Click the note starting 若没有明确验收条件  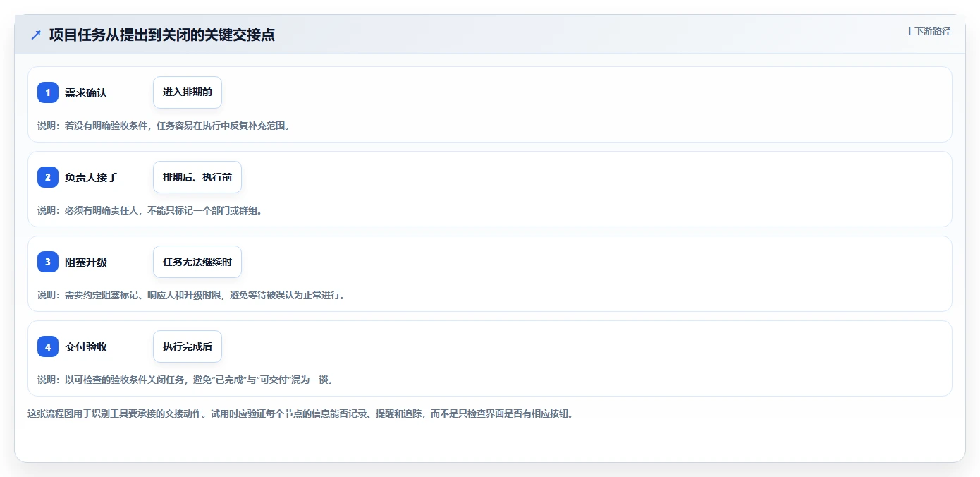click(x=164, y=126)
